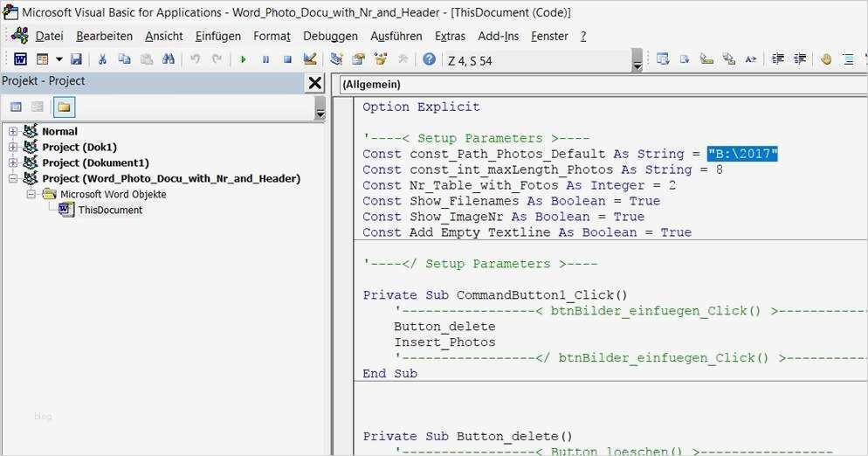Screen dimensions: 868x456
Task: Click the Reset stop icon
Action: point(287,59)
